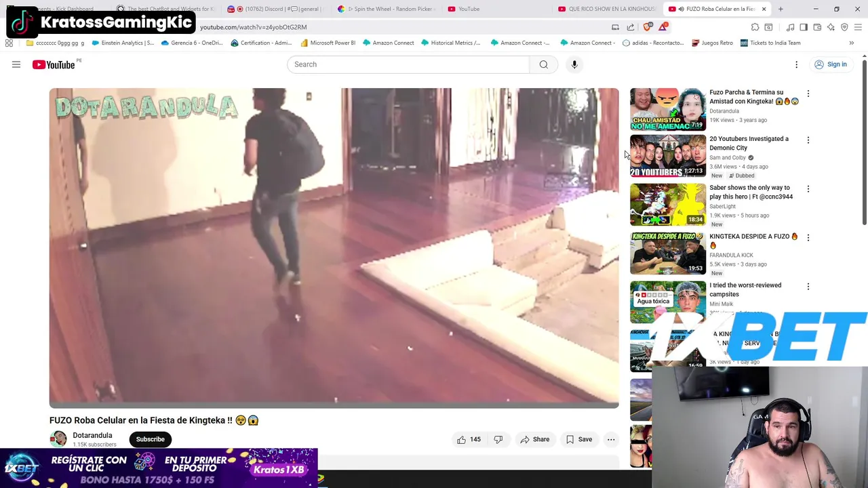Open the tab search icon in toolbar
The height and width of the screenshot is (488, 868).
click(768, 27)
